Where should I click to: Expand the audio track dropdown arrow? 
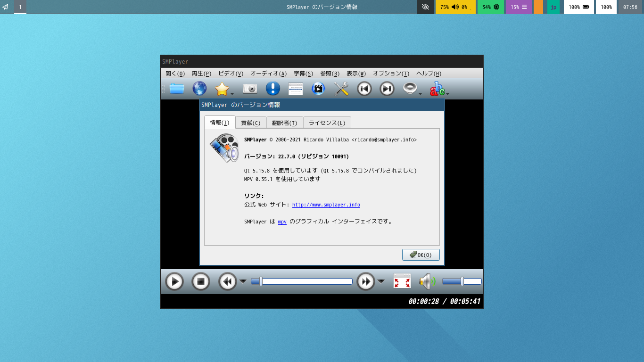pos(420,94)
